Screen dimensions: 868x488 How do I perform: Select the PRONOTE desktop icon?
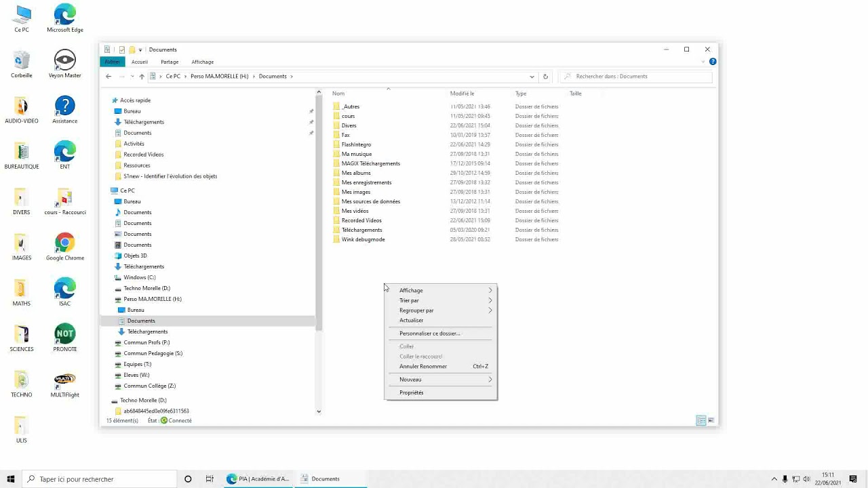click(x=64, y=338)
